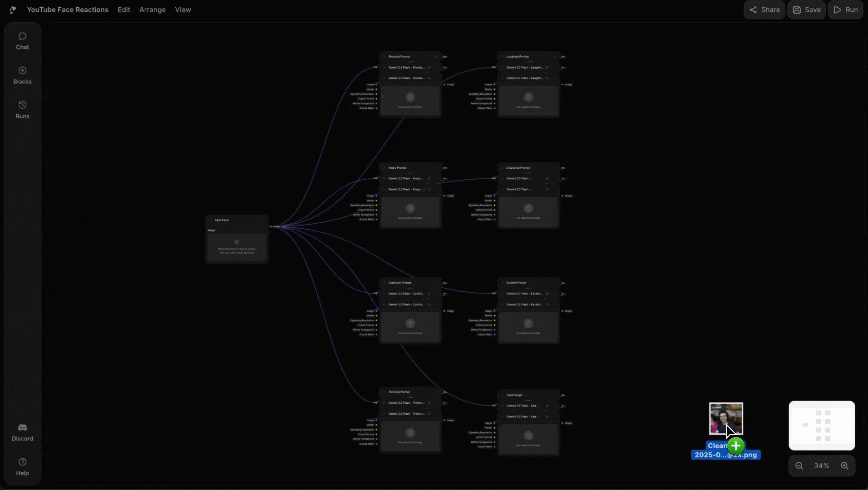
Task: Open the Chat panel in sidebar
Action: coord(22,41)
